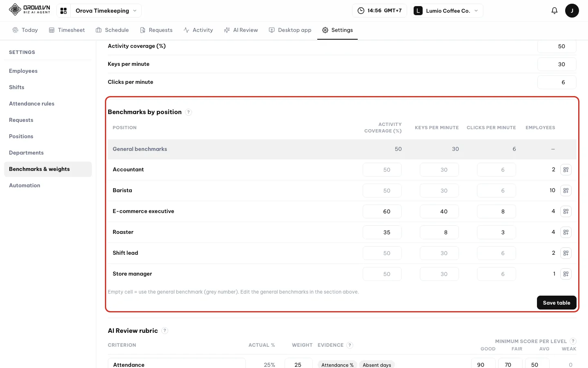Edit the Attendance weight field
The height and width of the screenshot is (368, 588).
point(298,364)
